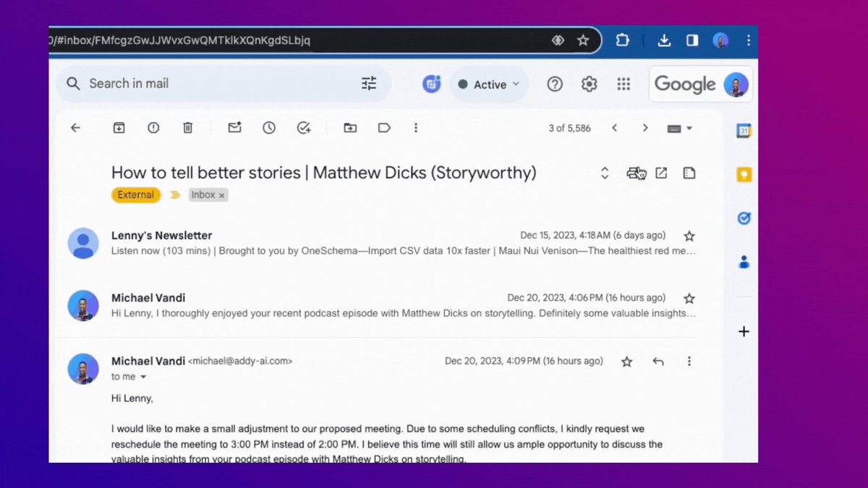Viewport: 868px width, 488px height.
Task: Open input tools keyboard dropdown
Action: pos(680,128)
